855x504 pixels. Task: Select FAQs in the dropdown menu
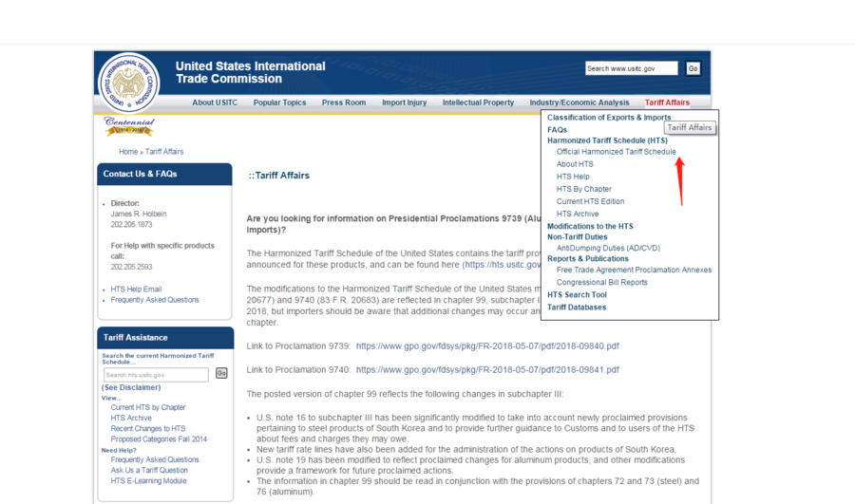[558, 130]
